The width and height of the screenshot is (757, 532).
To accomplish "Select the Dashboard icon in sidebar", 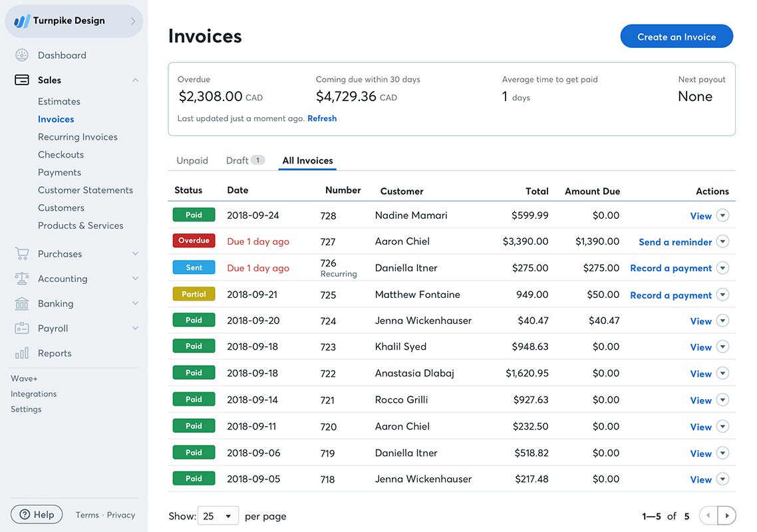I will pos(21,55).
